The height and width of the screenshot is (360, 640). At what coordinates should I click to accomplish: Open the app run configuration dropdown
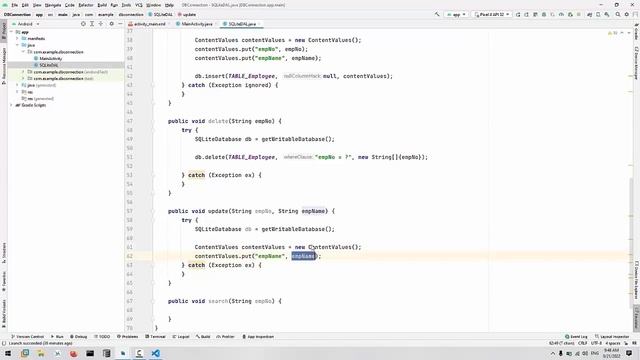pos(456,14)
